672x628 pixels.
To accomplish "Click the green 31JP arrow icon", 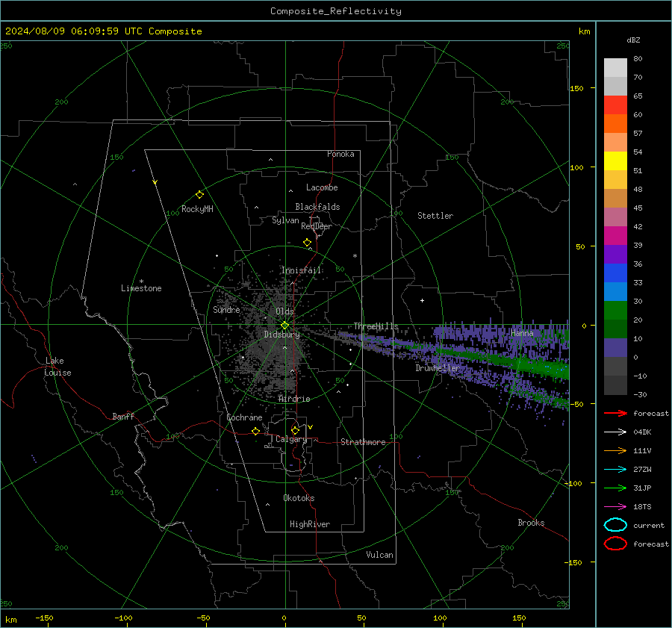I will (x=615, y=488).
